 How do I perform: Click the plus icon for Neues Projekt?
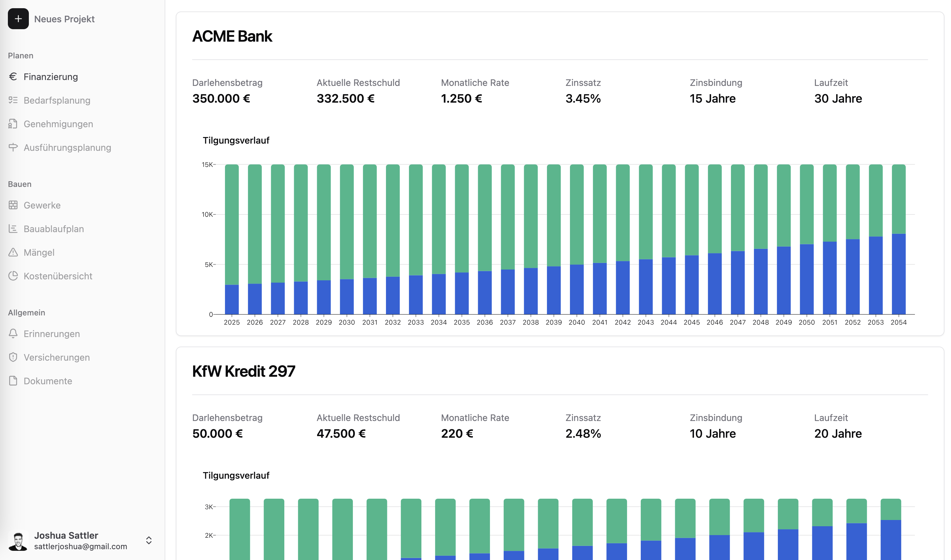click(x=18, y=19)
